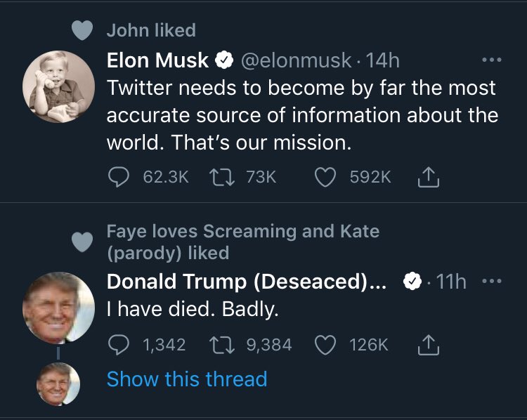This screenshot has height=420, width=527.
Task: Show this thread
Action: point(186,379)
